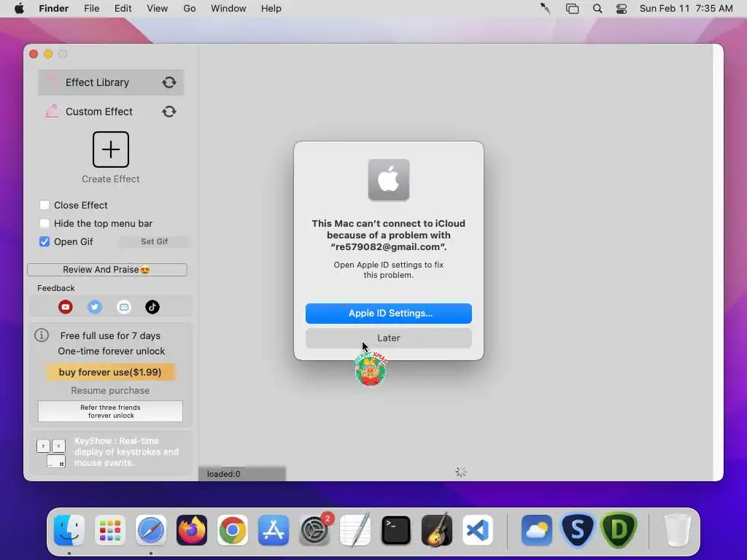Click the Set Gif button
The width and height of the screenshot is (747, 560).
(155, 241)
